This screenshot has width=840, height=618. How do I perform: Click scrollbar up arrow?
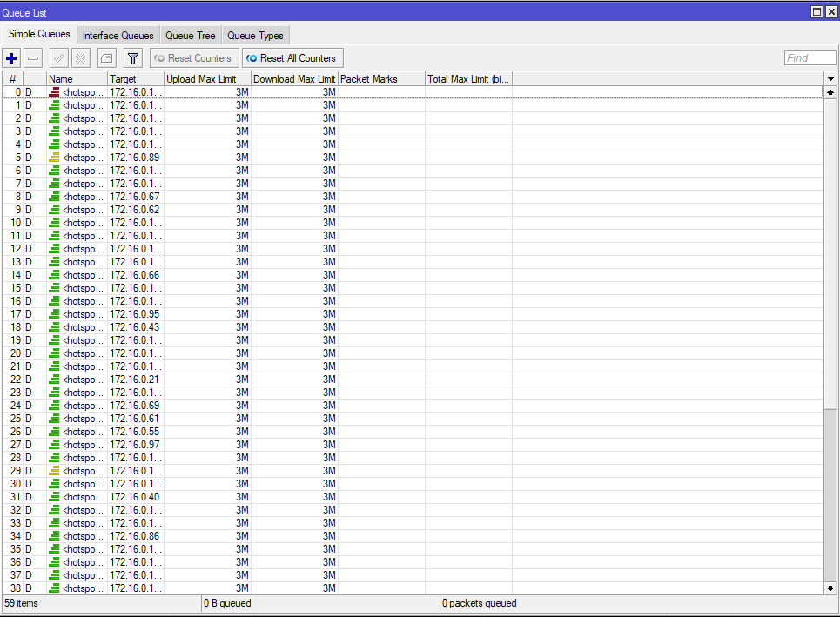point(830,92)
